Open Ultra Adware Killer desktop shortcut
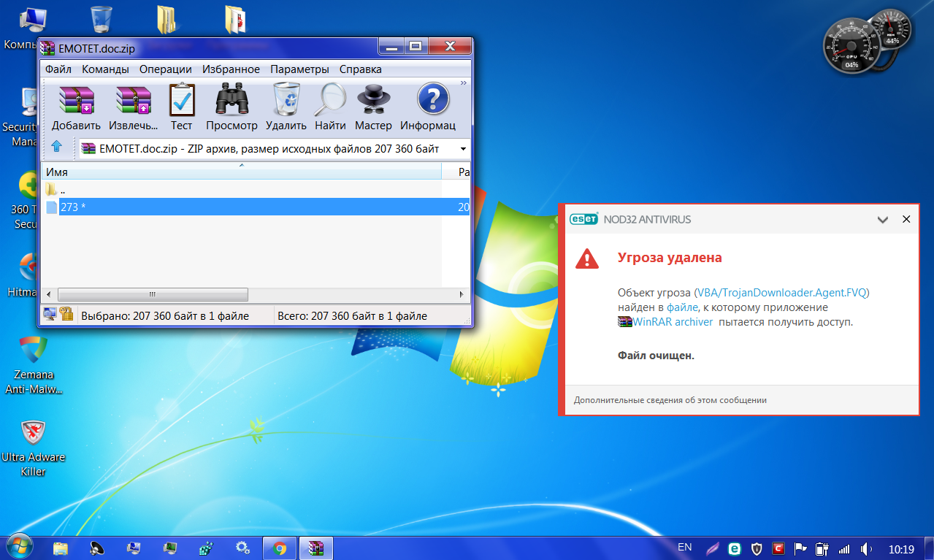The width and height of the screenshot is (934, 560). point(33,448)
